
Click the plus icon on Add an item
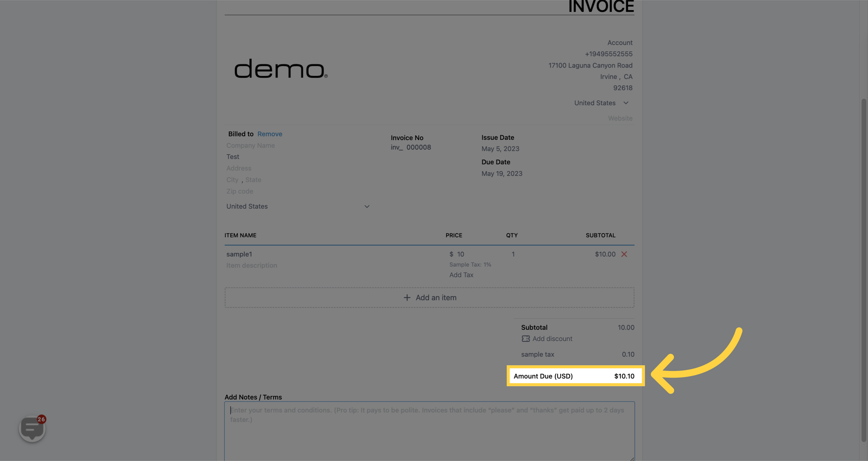point(407,298)
